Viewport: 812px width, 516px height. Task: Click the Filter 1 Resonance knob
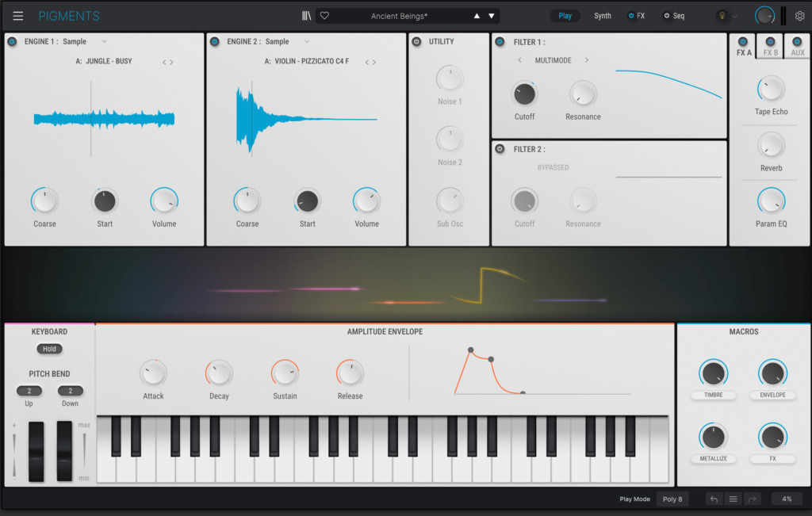click(x=583, y=94)
